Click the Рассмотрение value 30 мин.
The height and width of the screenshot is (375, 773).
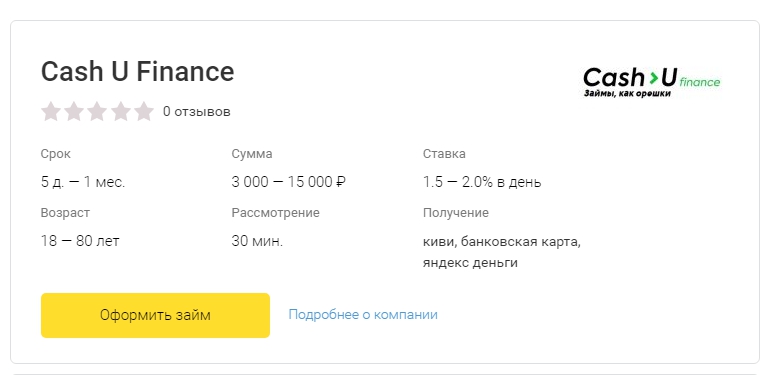click(x=257, y=241)
